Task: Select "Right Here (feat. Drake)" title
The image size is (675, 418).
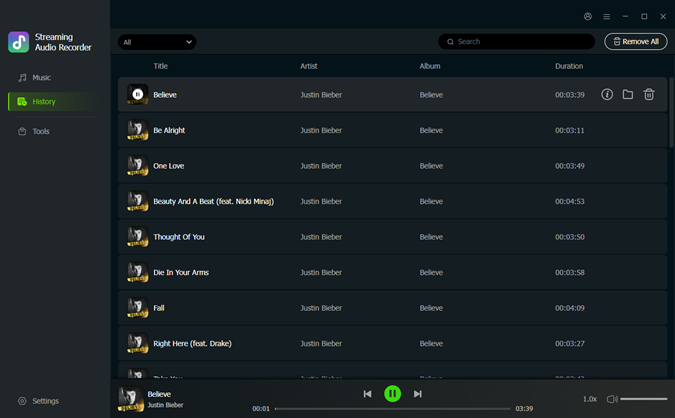Action: coord(192,344)
